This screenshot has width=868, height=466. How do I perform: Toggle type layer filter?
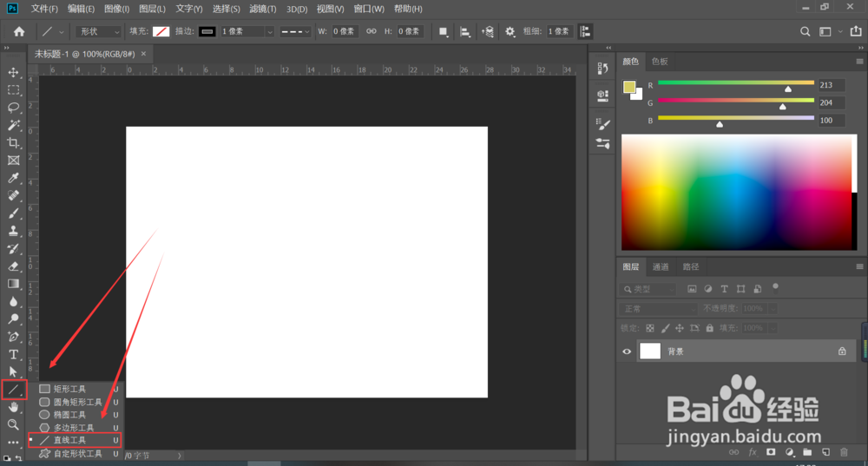(x=724, y=289)
